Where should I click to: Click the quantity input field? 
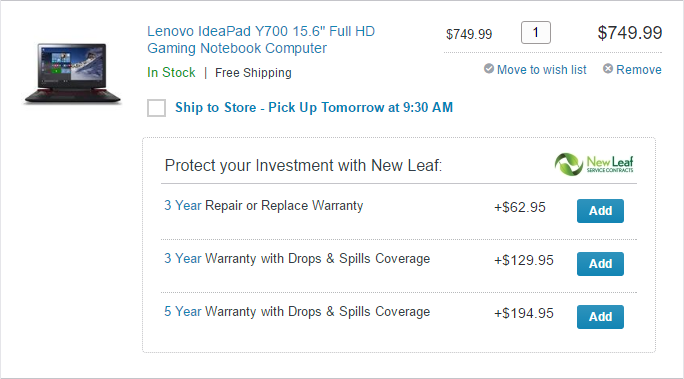536,33
